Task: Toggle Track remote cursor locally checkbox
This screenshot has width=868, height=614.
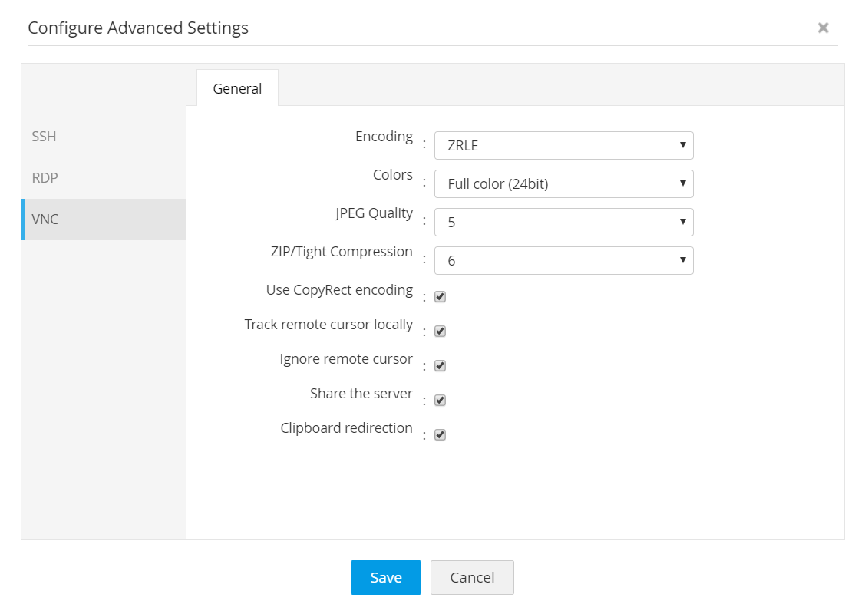Action: (x=441, y=332)
